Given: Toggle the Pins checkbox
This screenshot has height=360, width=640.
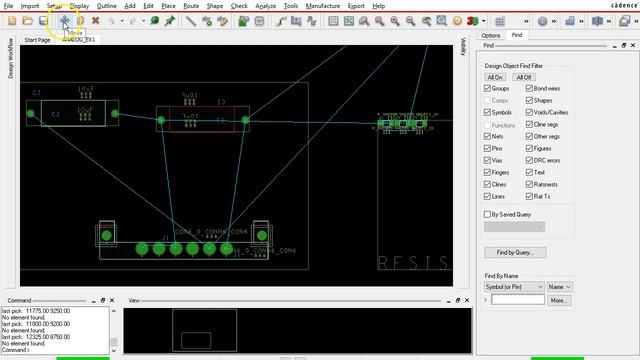Looking at the screenshot, I should pyautogui.click(x=487, y=148).
